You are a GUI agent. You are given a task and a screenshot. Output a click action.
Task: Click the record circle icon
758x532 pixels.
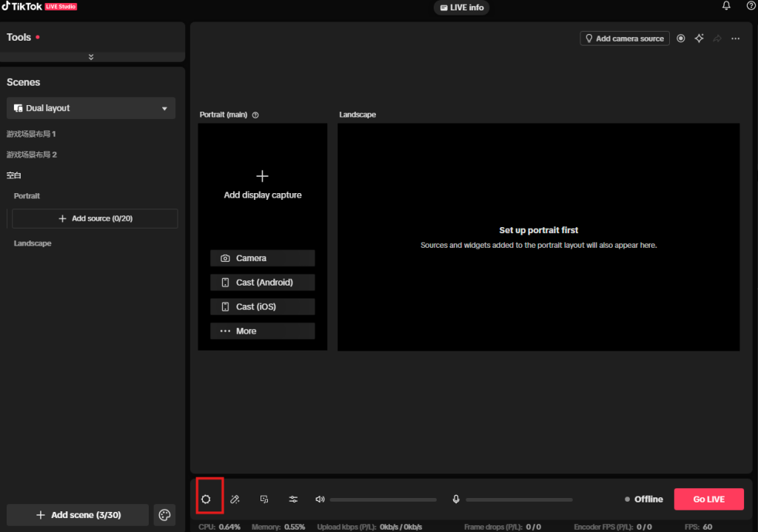coord(681,38)
